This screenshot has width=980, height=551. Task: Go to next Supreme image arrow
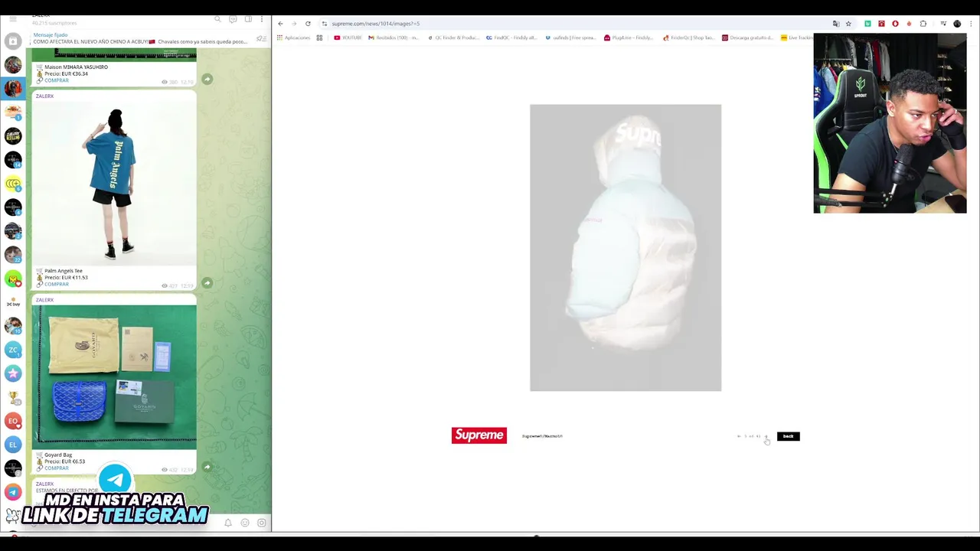[x=766, y=436]
